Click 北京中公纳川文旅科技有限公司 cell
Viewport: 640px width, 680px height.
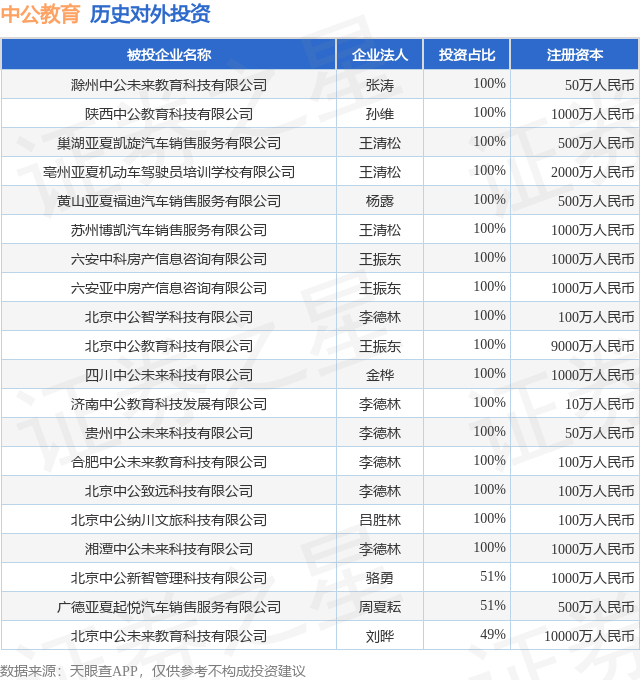pos(169,520)
